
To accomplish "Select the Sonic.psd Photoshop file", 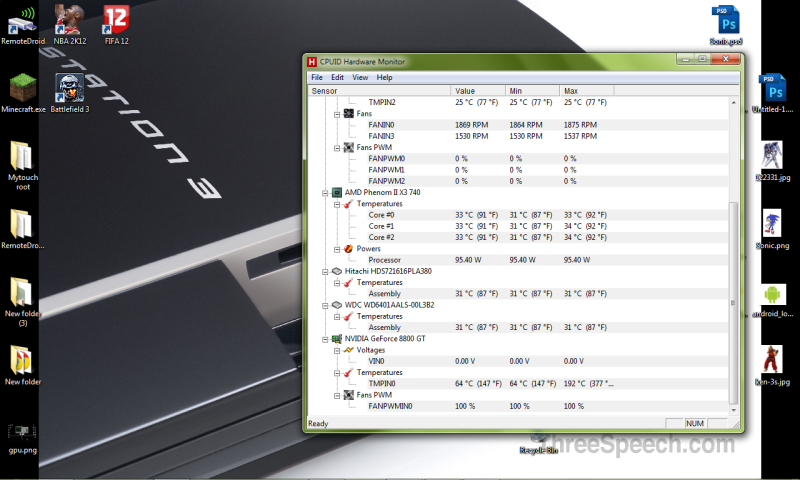I will [x=726, y=24].
